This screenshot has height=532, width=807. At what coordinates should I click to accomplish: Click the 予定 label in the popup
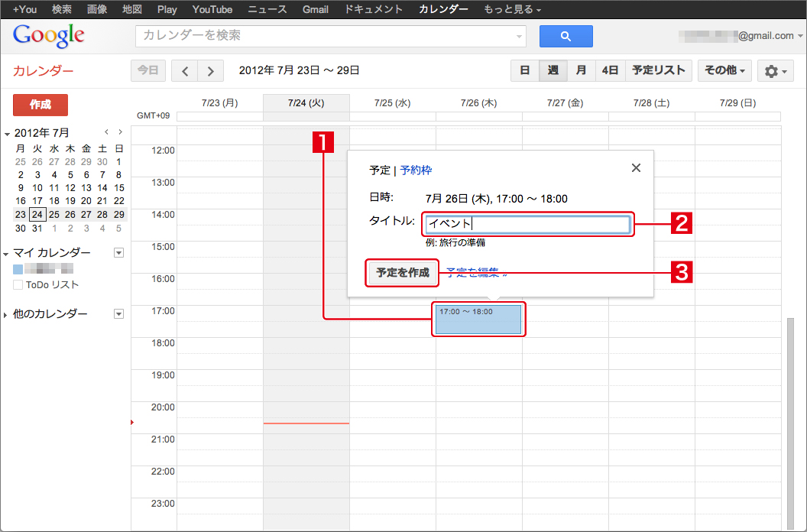[380, 170]
